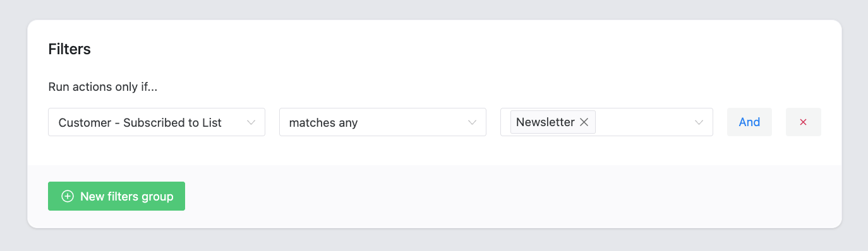Open the Customer - Subscribed to List dropdown
Screen dimensions: 868x251
click(157, 122)
